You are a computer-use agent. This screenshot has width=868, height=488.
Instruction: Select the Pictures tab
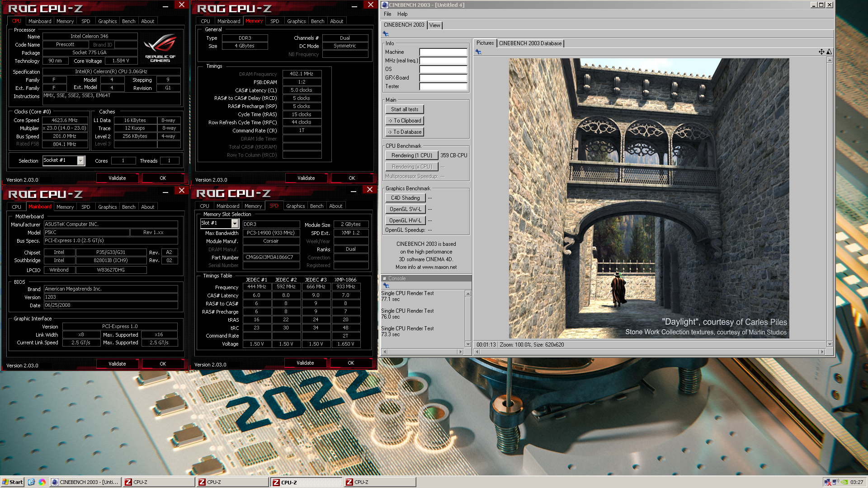485,43
